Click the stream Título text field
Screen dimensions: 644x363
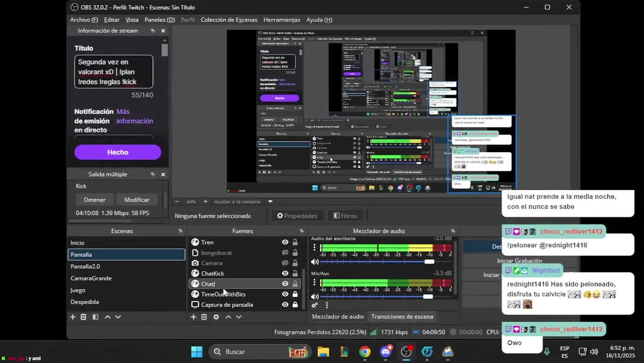point(114,72)
